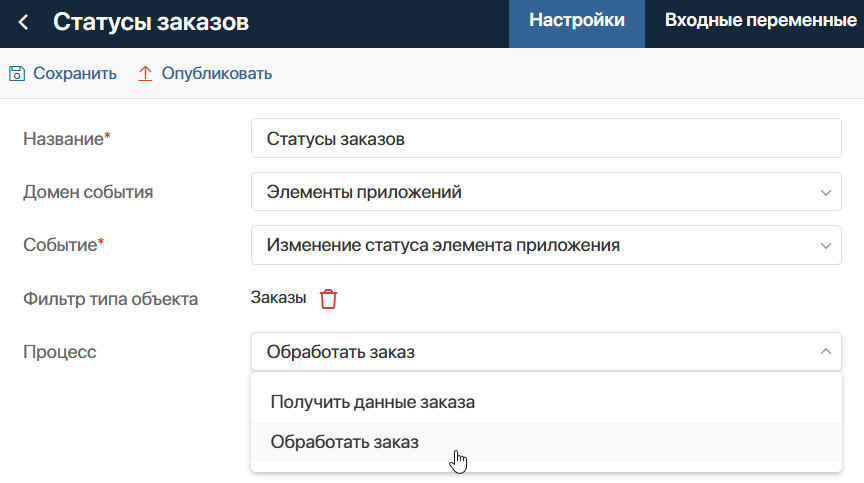Select option Получить данные заказа
The height and width of the screenshot is (483, 864).
pyautogui.click(x=546, y=402)
